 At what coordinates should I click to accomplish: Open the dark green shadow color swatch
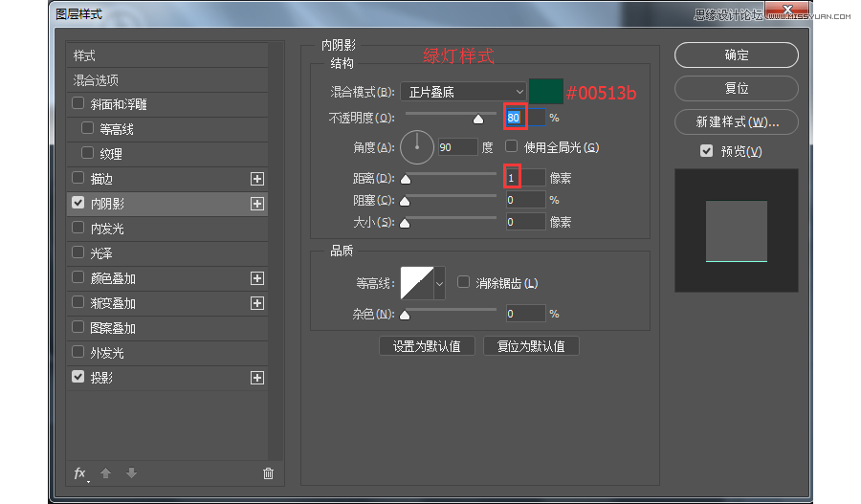tap(546, 91)
